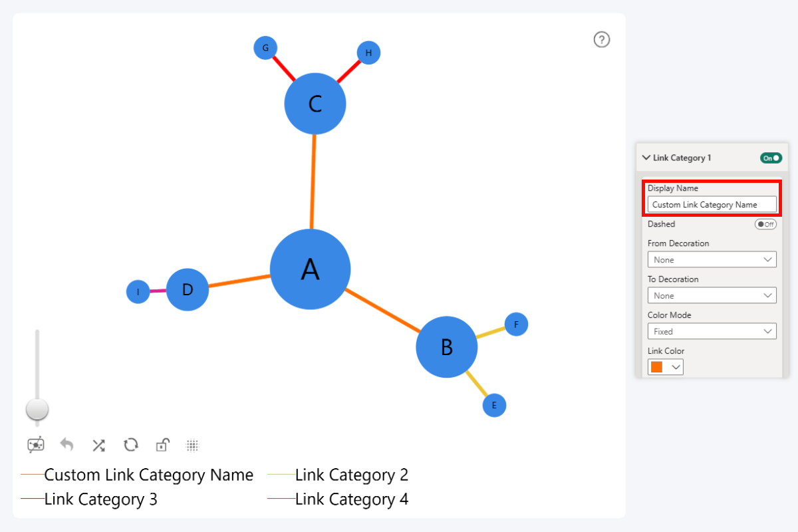Enable the Dashed toggle
798x532 pixels.
(x=765, y=224)
